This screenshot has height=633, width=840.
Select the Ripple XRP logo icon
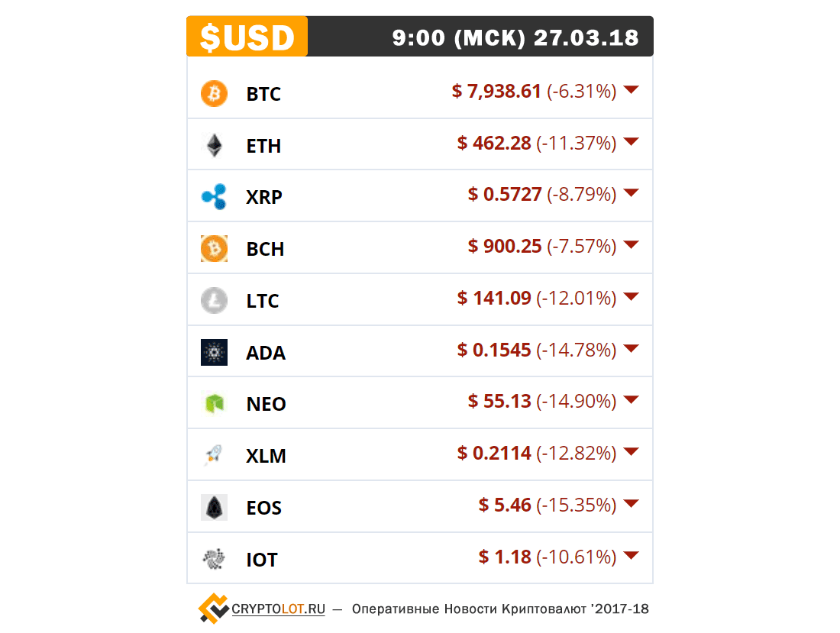[x=214, y=196]
